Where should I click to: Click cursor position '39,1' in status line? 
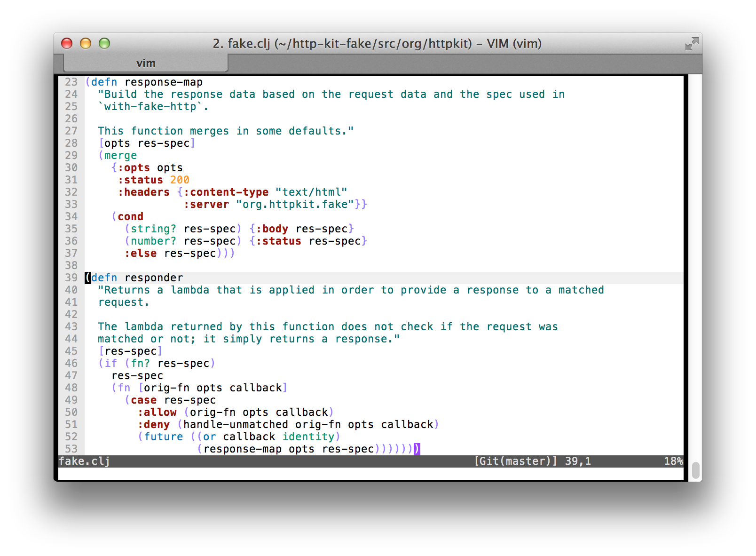pyautogui.click(x=578, y=461)
